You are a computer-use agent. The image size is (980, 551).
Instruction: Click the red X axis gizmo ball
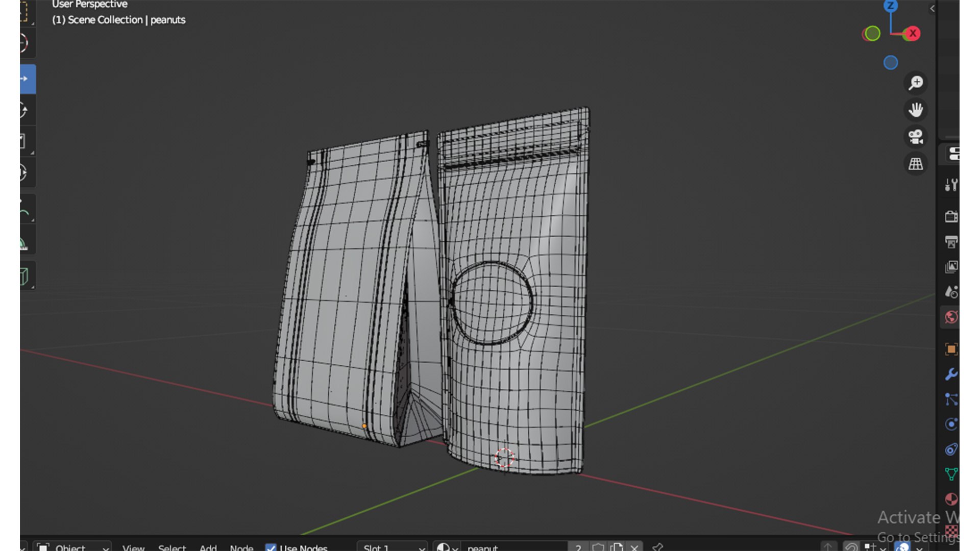pos(913,34)
